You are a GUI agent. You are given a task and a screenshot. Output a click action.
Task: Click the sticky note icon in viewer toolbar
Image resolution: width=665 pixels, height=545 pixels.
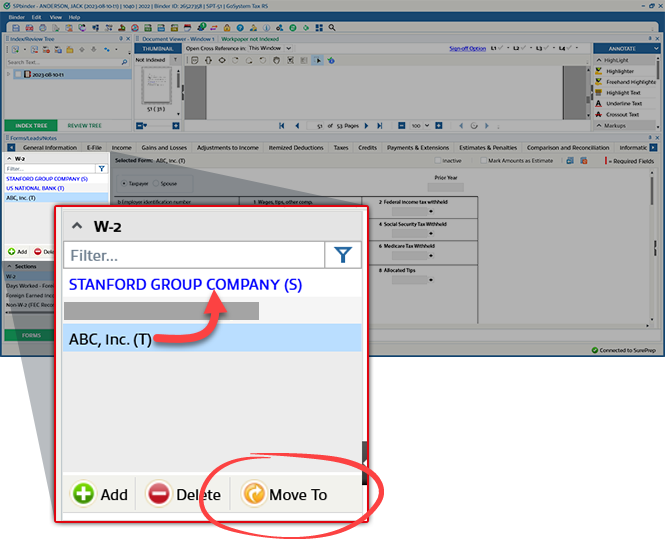pyautogui.click(x=195, y=61)
